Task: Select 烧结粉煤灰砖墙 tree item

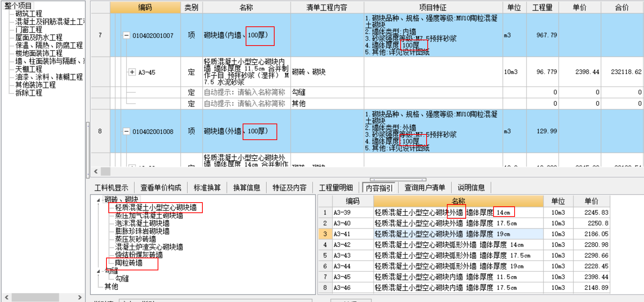Action: (139, 255)
